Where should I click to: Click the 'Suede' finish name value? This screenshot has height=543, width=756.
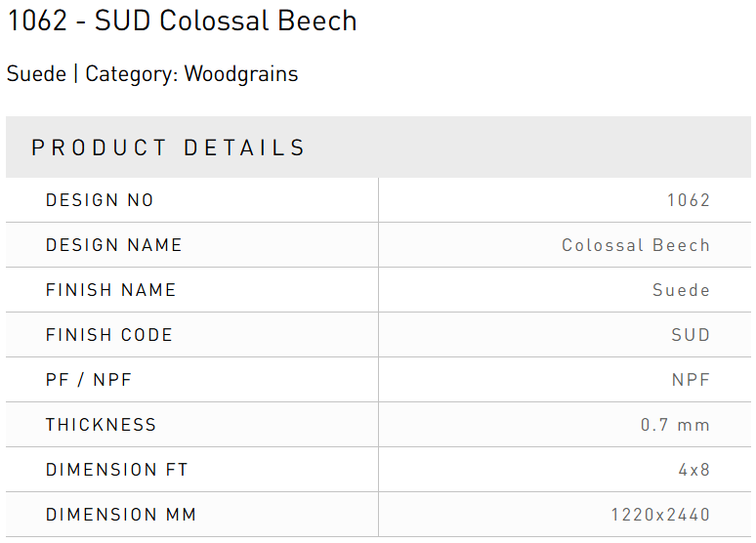(681, 290)
